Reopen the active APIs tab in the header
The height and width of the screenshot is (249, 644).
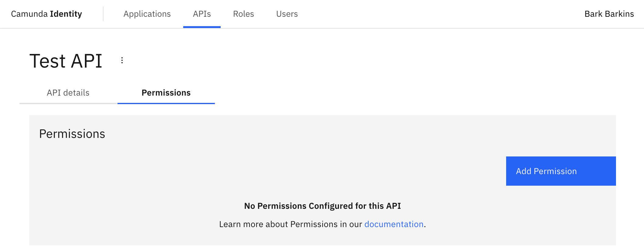pos(202,14)
